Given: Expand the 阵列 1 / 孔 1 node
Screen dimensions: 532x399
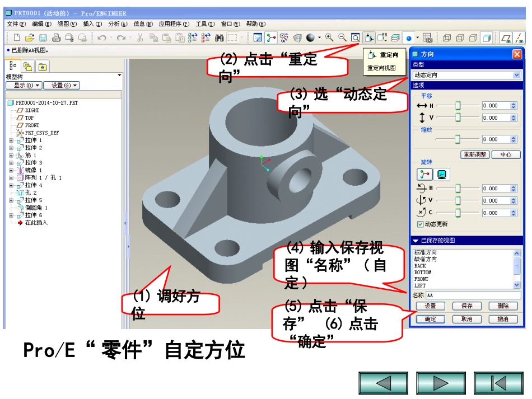Looking at the screenshot, I should click(11, 177).
